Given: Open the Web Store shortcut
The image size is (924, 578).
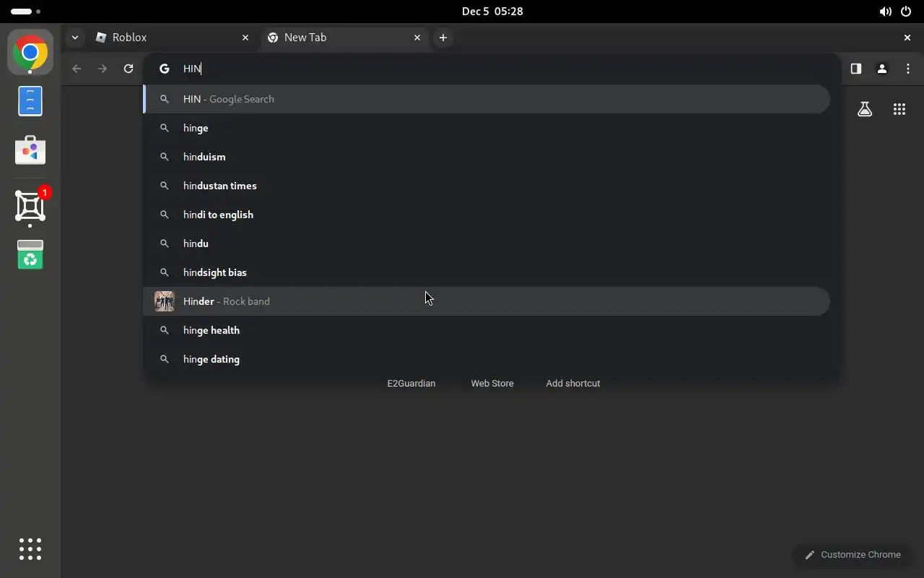Looking at the screenshot, I should pyautogui.click(x=492, y=384).
